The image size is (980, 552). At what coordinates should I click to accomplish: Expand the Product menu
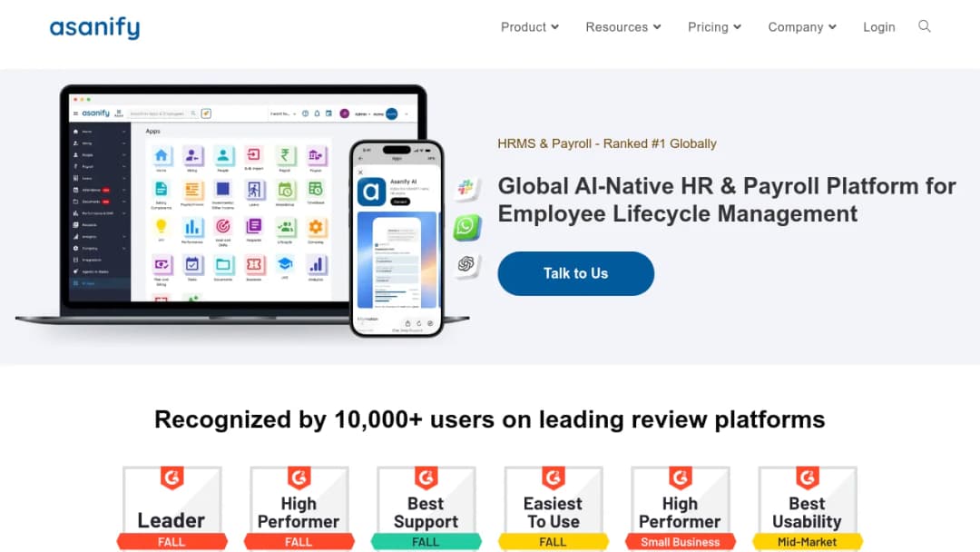(x=530, y=27)
